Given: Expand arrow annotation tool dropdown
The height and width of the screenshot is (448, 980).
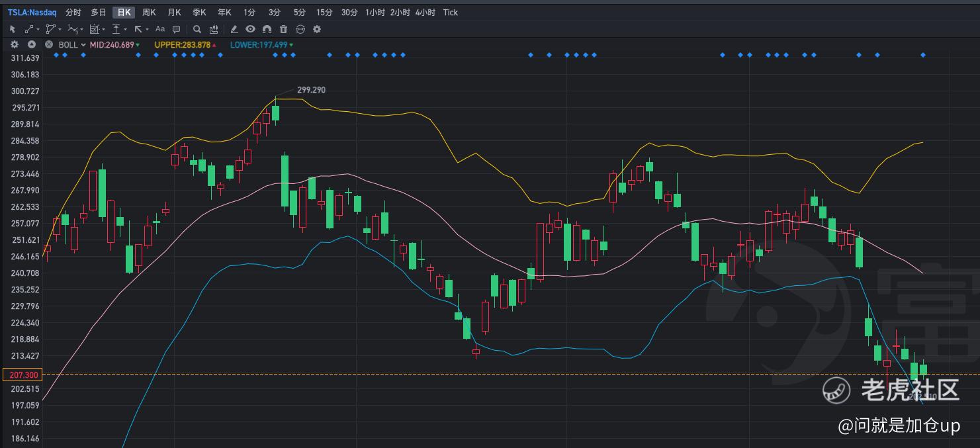Looking at the screenshot, I should point(147,30).
